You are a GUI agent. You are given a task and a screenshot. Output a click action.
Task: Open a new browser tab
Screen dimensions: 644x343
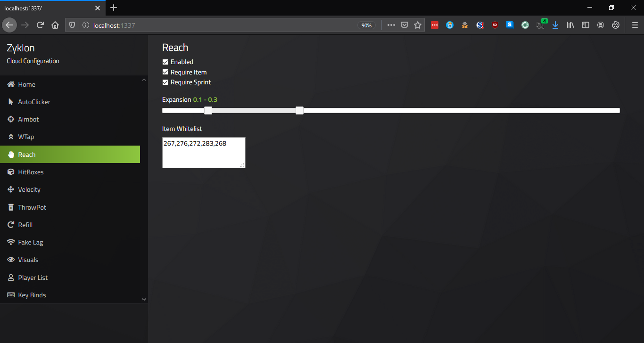(x=114, y=8)
